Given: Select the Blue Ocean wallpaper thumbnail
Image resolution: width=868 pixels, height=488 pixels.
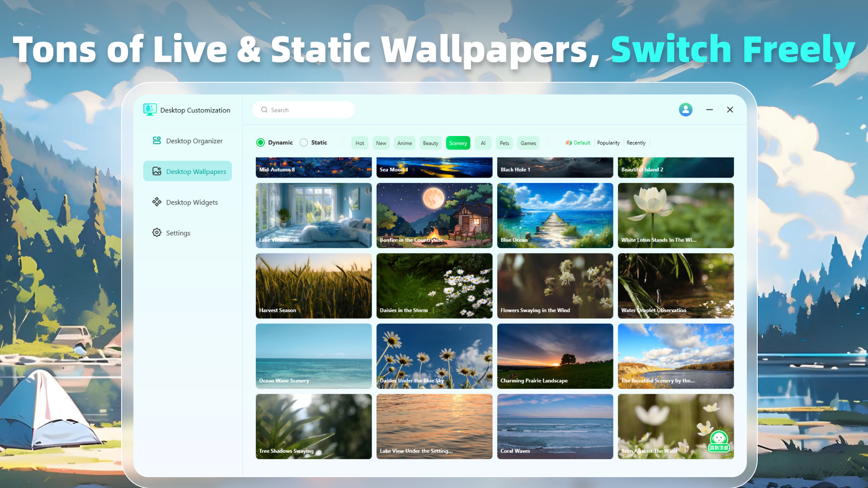Looking at the screenshot, I should (555, 216).
